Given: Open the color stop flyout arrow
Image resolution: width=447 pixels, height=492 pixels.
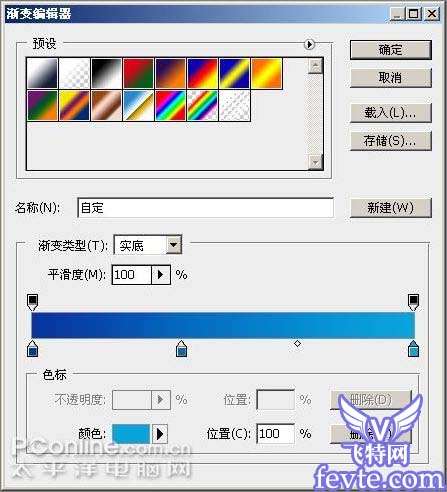Looking at the screenshot, I should coord(160,434).
